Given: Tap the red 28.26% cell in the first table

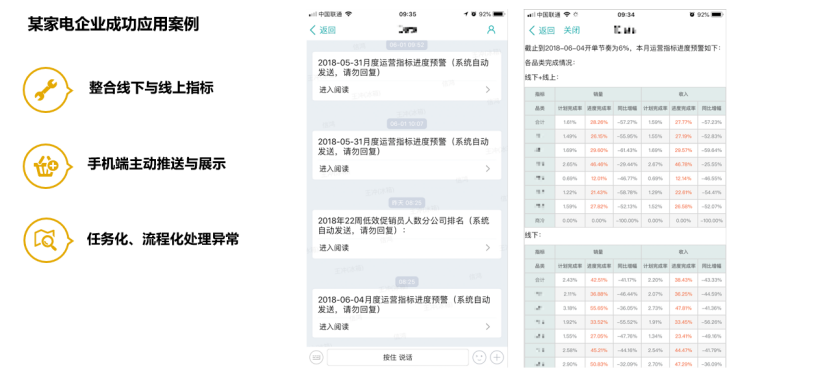Looking at the screenshot, I should 598,122.
